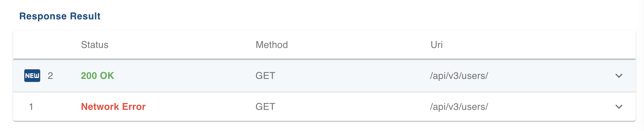644x131 pixels.
Task: Click the green 200 OK status text
Action: [x=98, y=76]
